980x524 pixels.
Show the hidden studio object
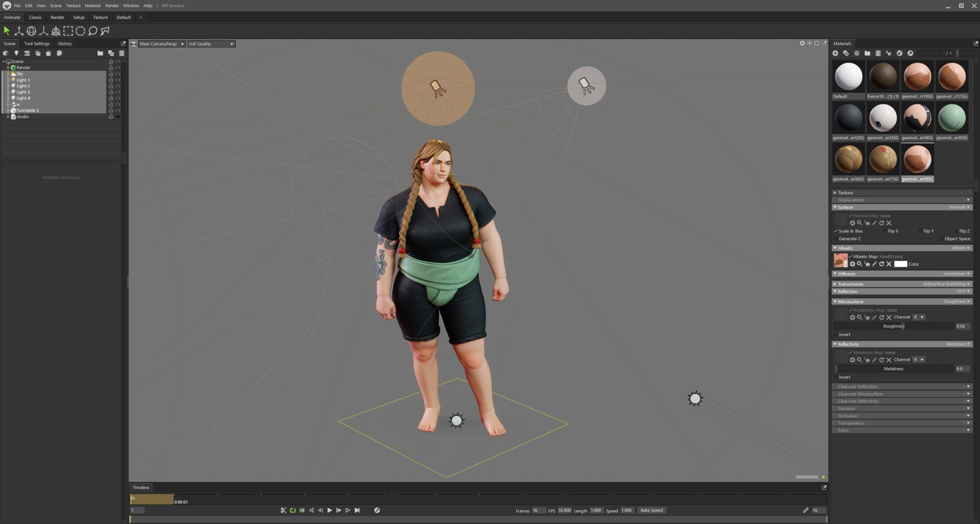pos(118,117)
